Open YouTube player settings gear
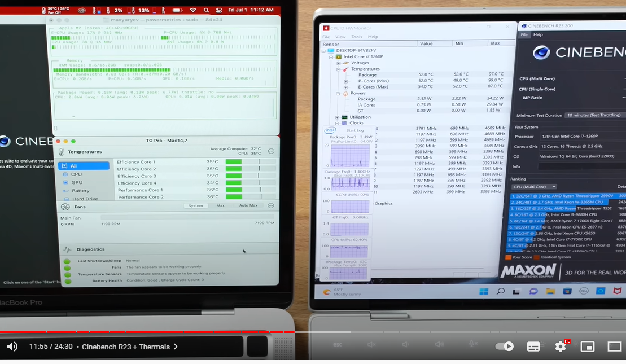 561,347
